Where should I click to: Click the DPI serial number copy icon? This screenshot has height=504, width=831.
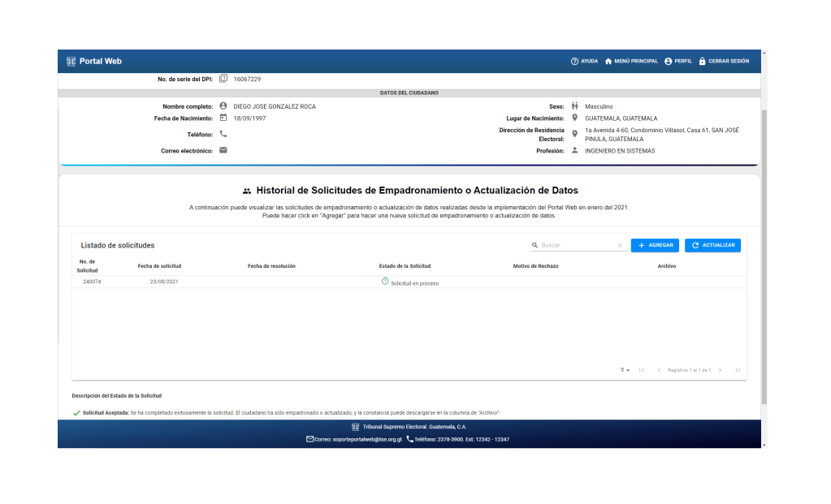click(x=223, y=79)
